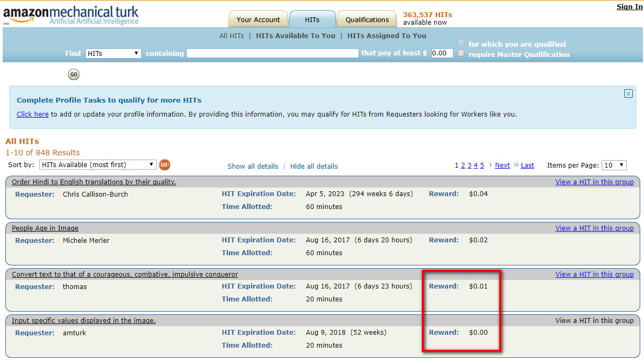
Task: Open the Hindi to English translations HIT title
Action: [94, 182]
